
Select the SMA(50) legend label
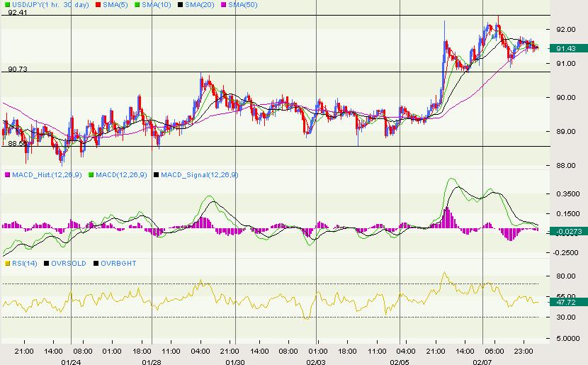click(242, 5)
